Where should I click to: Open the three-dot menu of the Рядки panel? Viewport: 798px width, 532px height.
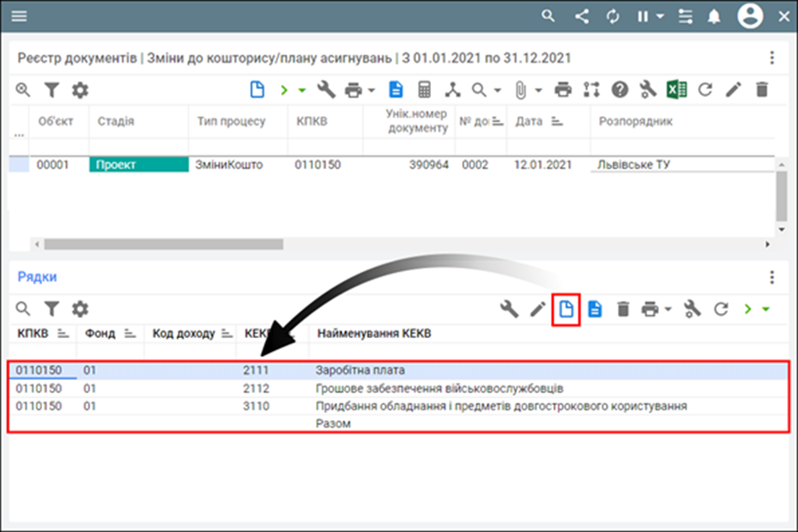tap(772, 277)
